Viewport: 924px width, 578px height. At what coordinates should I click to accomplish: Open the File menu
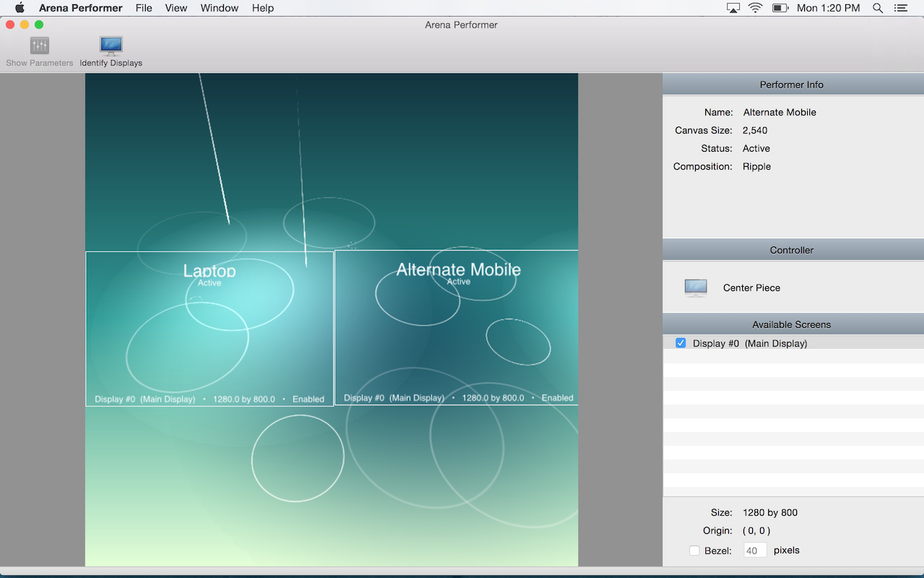(x=144, y=8)
